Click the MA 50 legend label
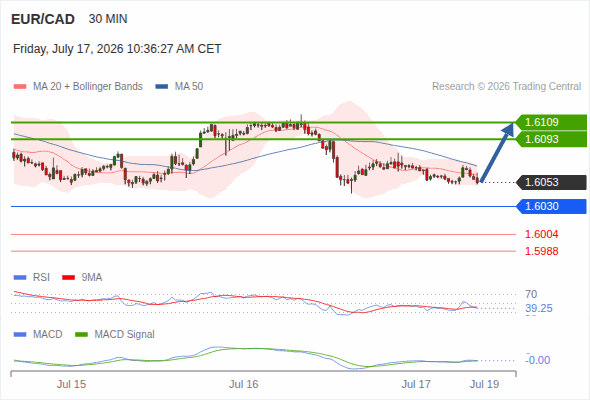The width and height of the screenshot is (590, 400). [189, 87]
